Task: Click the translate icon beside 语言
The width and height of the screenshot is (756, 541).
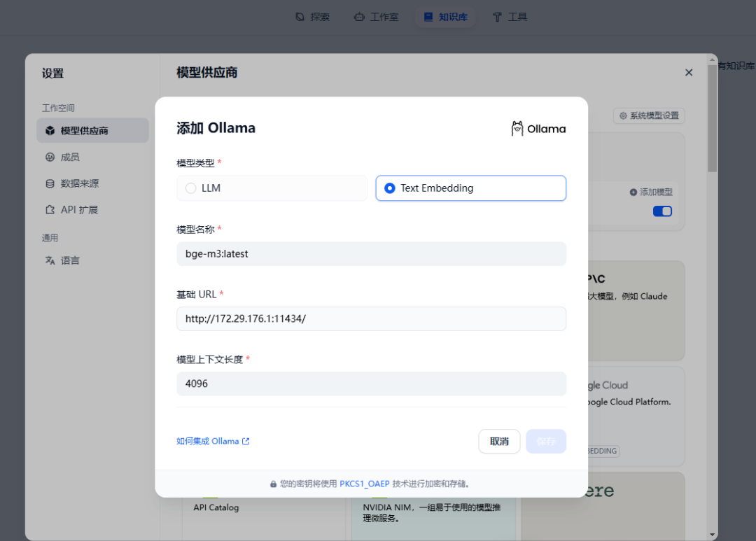Action: 50,260
